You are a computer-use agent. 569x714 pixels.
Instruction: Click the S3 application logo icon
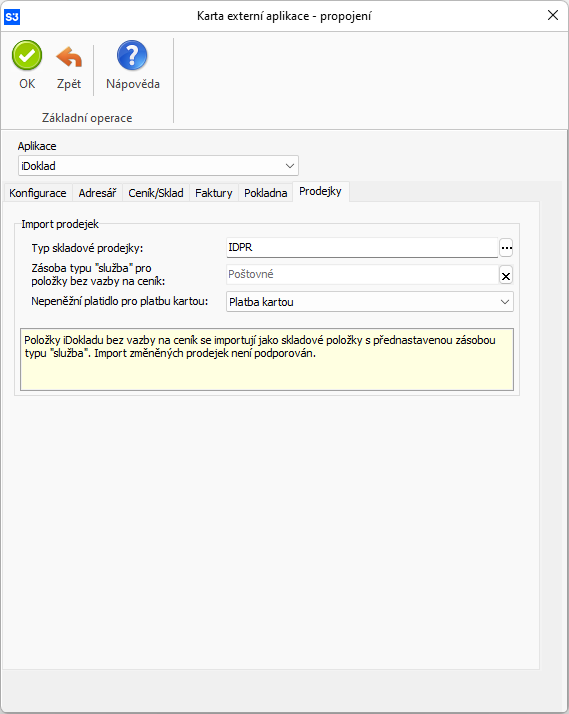tap(12, 17)
